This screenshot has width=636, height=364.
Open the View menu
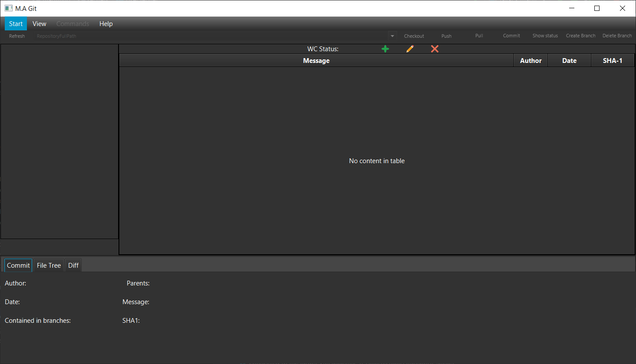coord(40,24)
